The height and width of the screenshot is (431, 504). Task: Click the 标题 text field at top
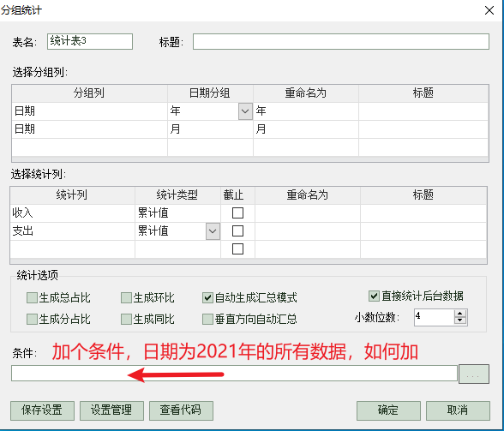click(x=341, y=41)
